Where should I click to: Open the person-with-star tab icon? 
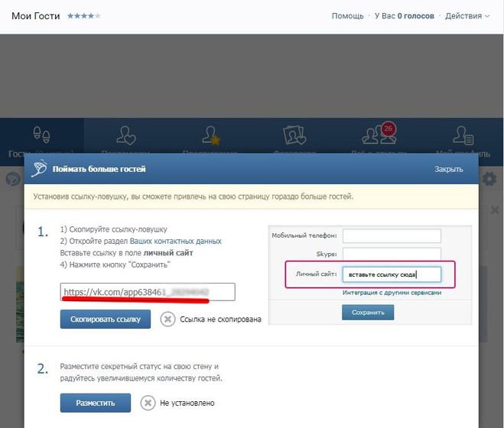[x=210, y=136]
